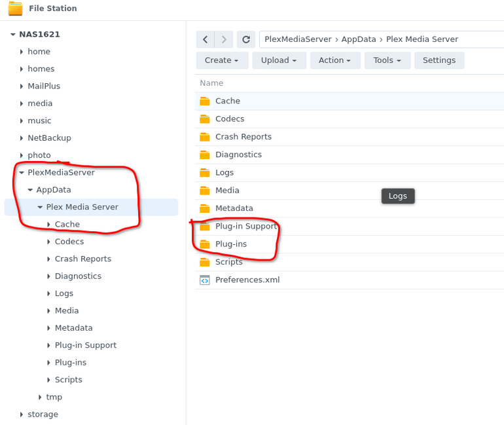Select Media in the sidebar tree
504x425 pixels.
point(67,310)
